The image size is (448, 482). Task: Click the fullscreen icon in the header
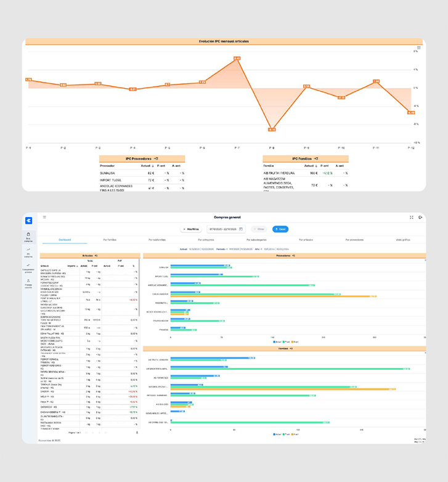(x=412, y=218)
